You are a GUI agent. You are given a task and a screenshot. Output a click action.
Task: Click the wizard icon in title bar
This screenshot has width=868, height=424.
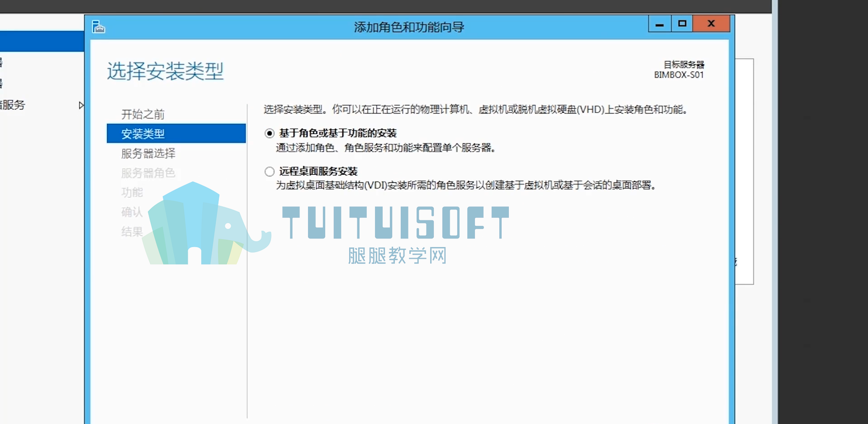coord(99,27)
